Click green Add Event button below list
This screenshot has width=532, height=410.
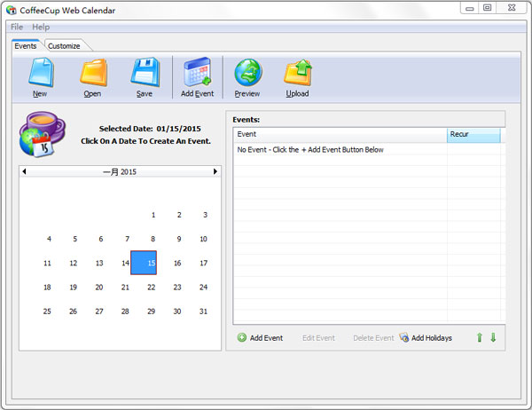pyautogui.click(x=260, y=337)
